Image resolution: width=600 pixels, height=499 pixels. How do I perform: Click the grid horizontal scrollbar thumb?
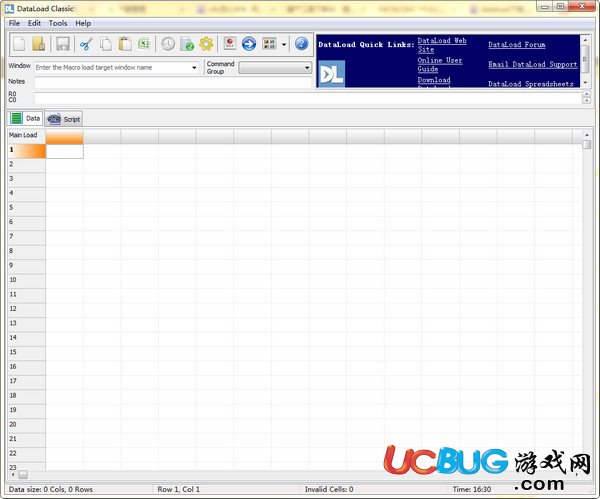(23, 475)
